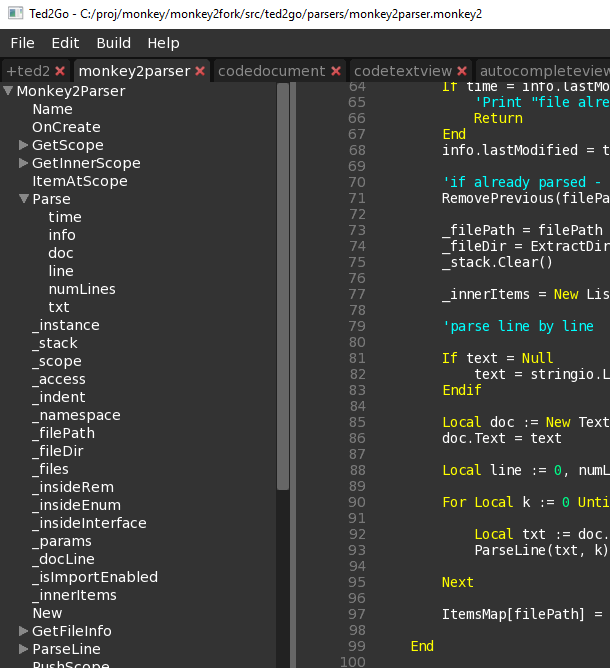
Task: Expand the ParseLine tree node
Action: pos(24,649)
